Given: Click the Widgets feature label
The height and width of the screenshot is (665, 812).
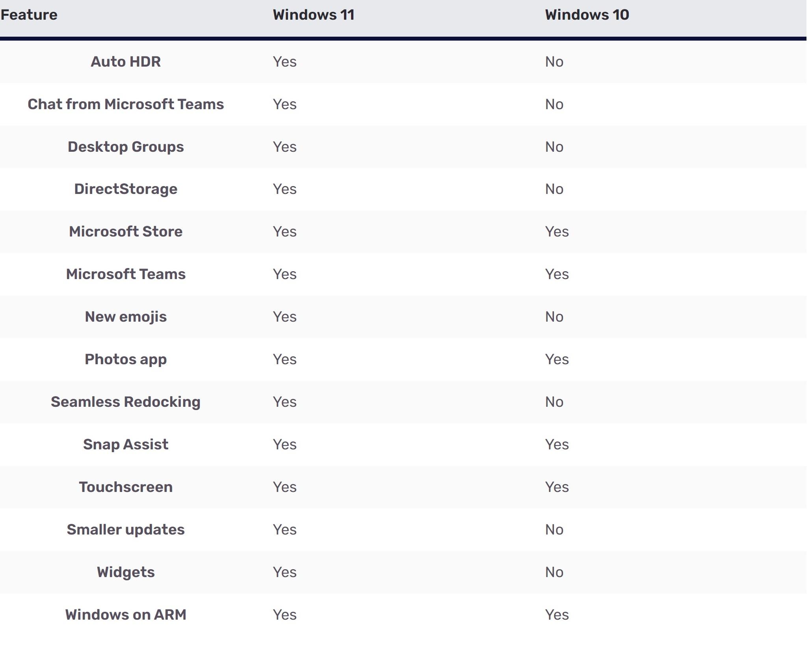Looking at the screenshot, I should pos(126,572).
